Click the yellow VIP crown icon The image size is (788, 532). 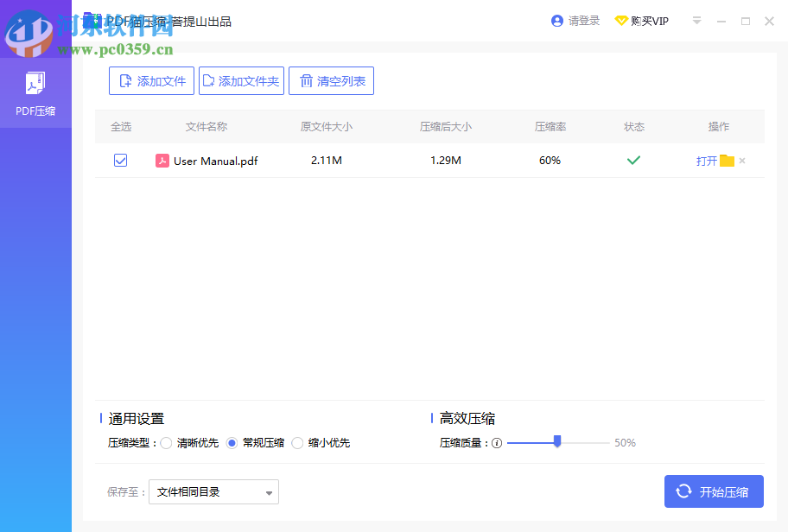coord(621,20)
